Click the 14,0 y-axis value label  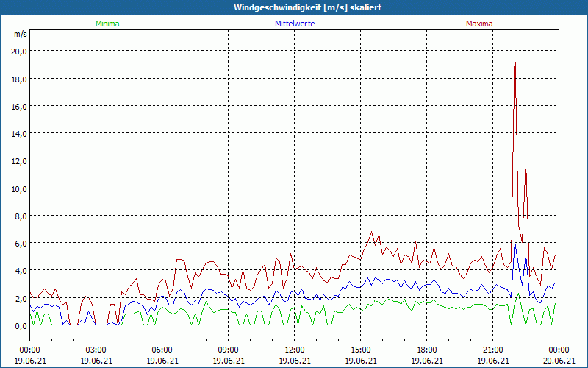click(19, 133)
